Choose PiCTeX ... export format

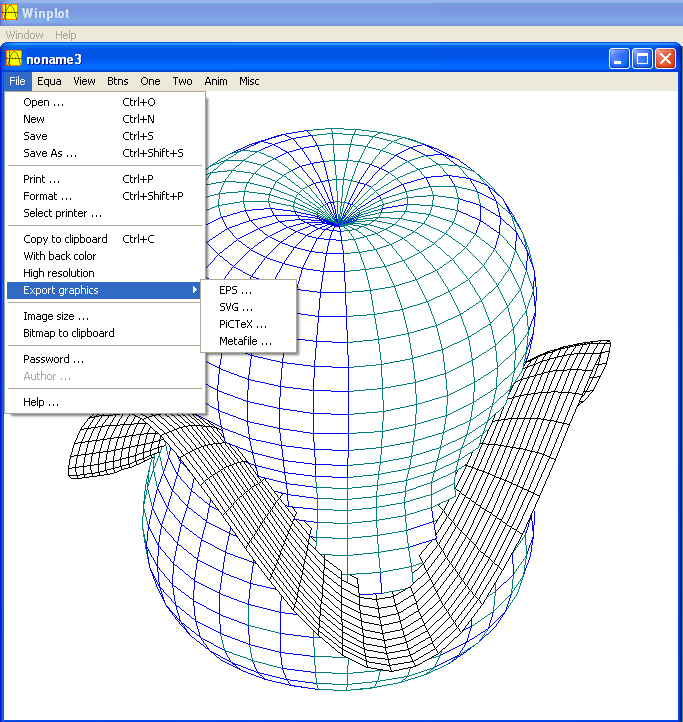(249, 324)
